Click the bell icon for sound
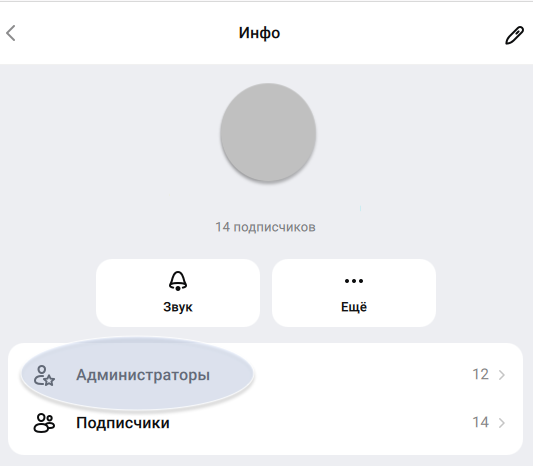This screenshot has height=466, width=533. pyautogui.click(x=178, y=281)
